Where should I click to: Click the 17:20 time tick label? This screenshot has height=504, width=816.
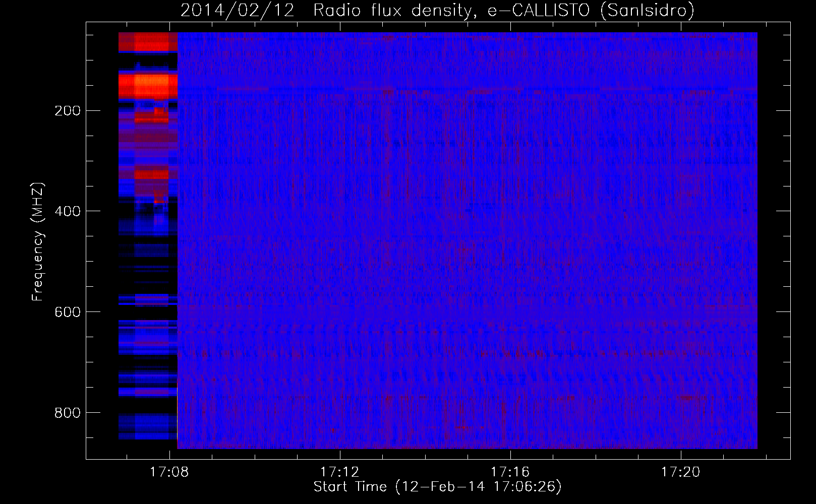point(681,472)
